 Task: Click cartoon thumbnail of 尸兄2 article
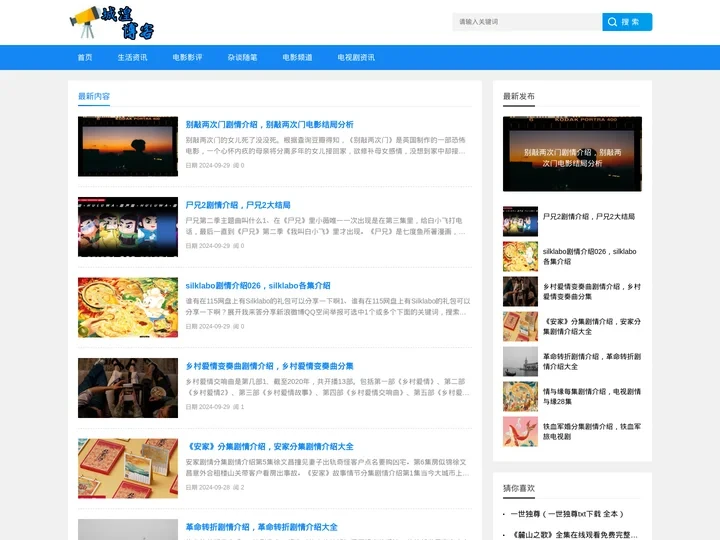pos(128,227)
